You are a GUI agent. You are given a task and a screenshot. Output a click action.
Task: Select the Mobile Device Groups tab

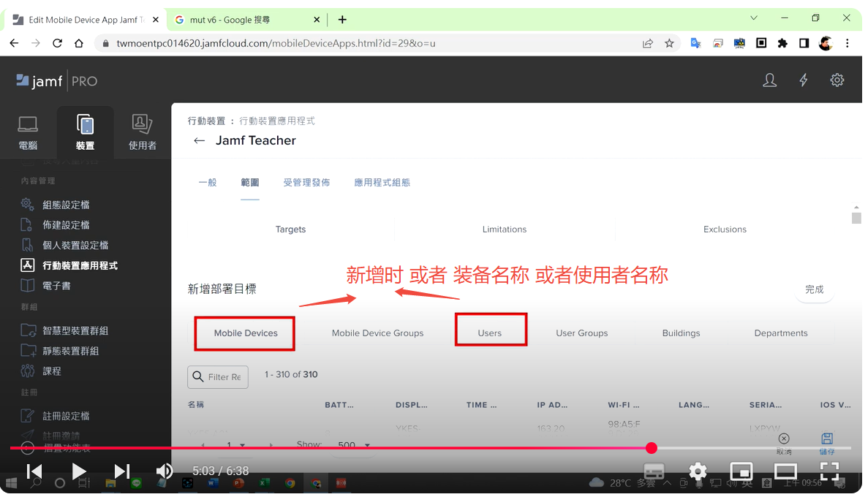[x=377, y=333]
